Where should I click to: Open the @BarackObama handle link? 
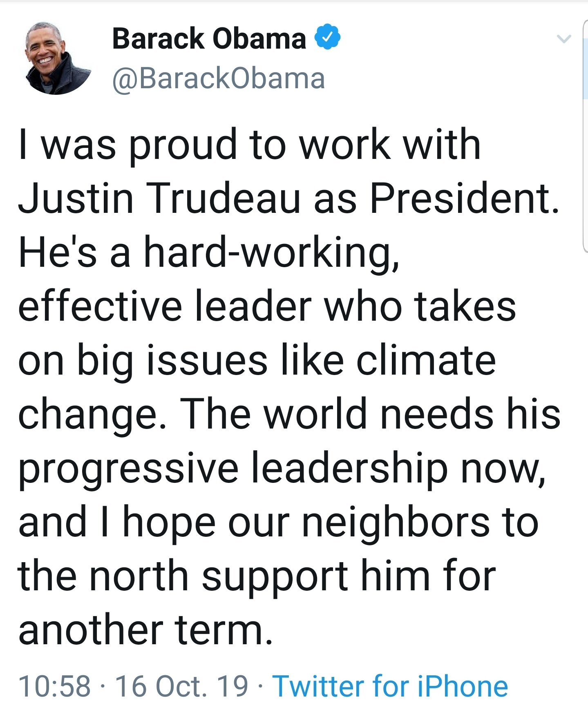(219, 78)
